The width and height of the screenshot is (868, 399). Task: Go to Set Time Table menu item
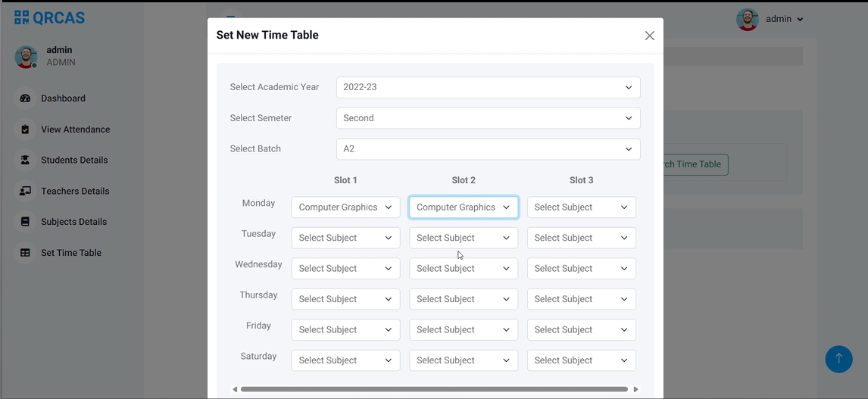[71, 253]
